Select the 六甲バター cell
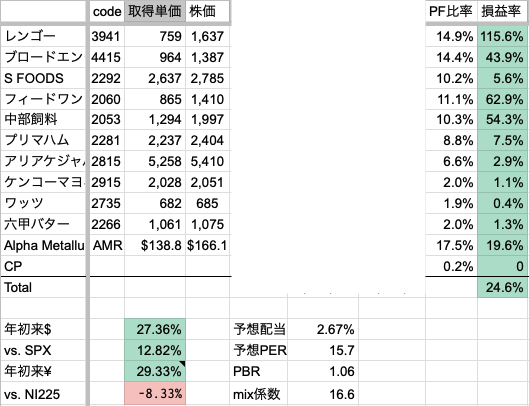Image resolution: width=529 pixels, height=406 pixels. click(x=43, y=224)
